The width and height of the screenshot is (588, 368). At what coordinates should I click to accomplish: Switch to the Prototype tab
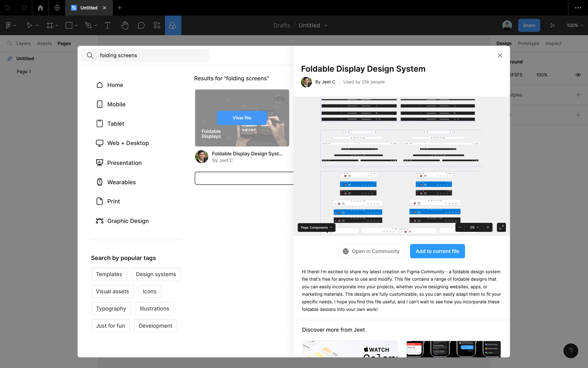tap(528, 43)
